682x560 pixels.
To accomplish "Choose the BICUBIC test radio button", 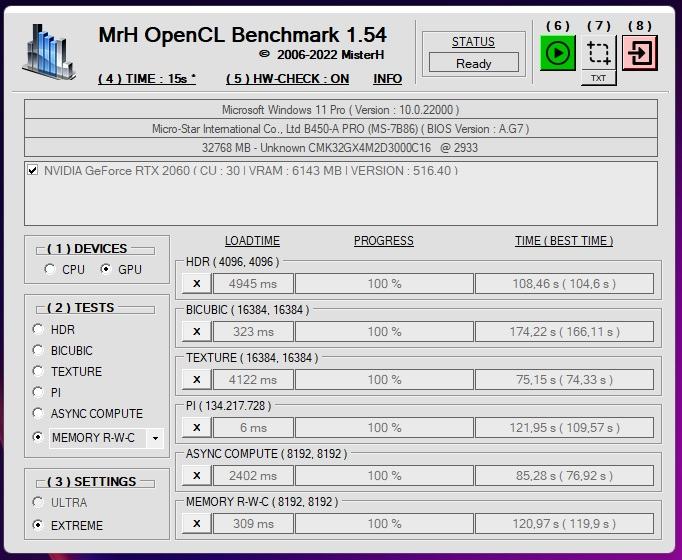I will click(x=38, y=350).
